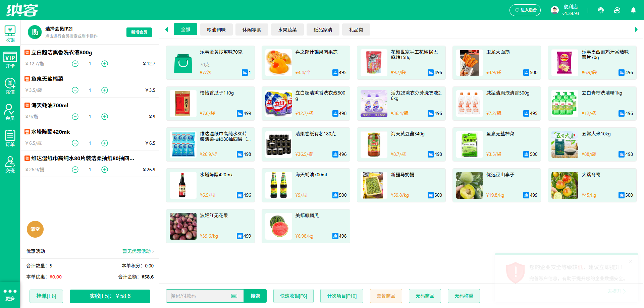Click the customer service headset icon
Image resolution: width=644 pixels, height=308 pixels.
(601, 10)
